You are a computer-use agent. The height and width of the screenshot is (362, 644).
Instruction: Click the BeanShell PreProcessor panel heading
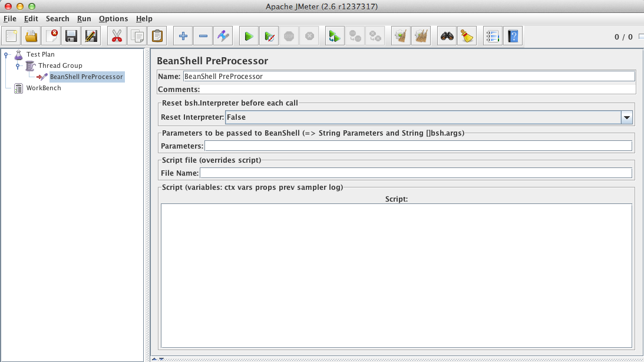[212, 61]
